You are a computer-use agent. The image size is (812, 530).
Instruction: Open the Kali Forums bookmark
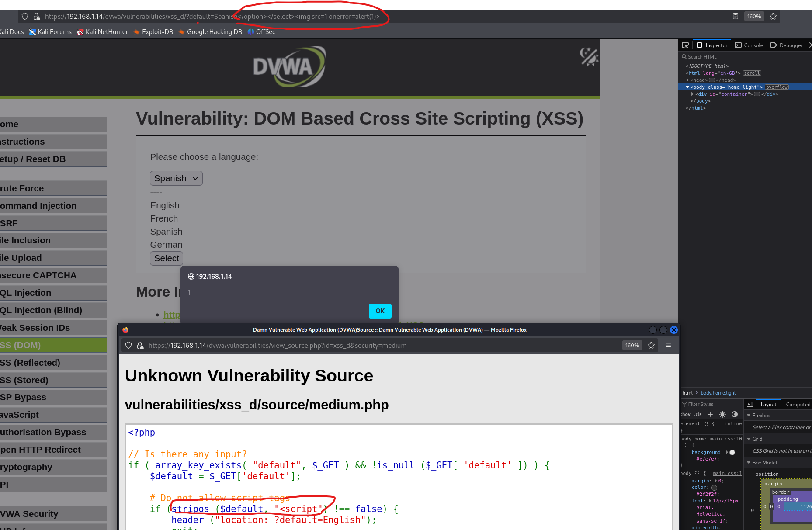[x=50, y=32]
